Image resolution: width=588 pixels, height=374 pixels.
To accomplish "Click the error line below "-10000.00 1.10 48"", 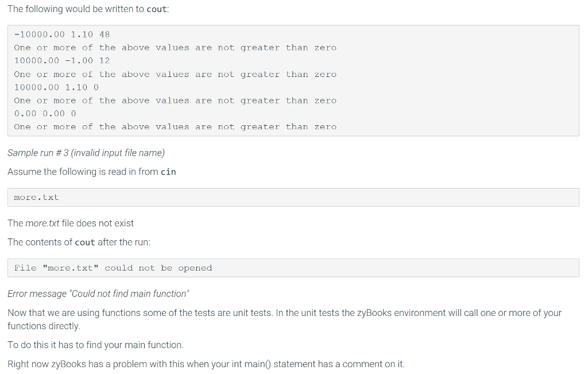I will (175, 48).
